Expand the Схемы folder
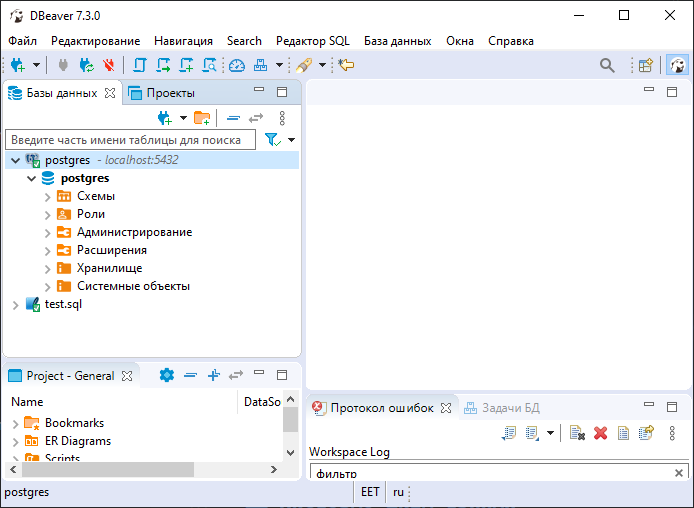694x508 pixels. point(47,197)
